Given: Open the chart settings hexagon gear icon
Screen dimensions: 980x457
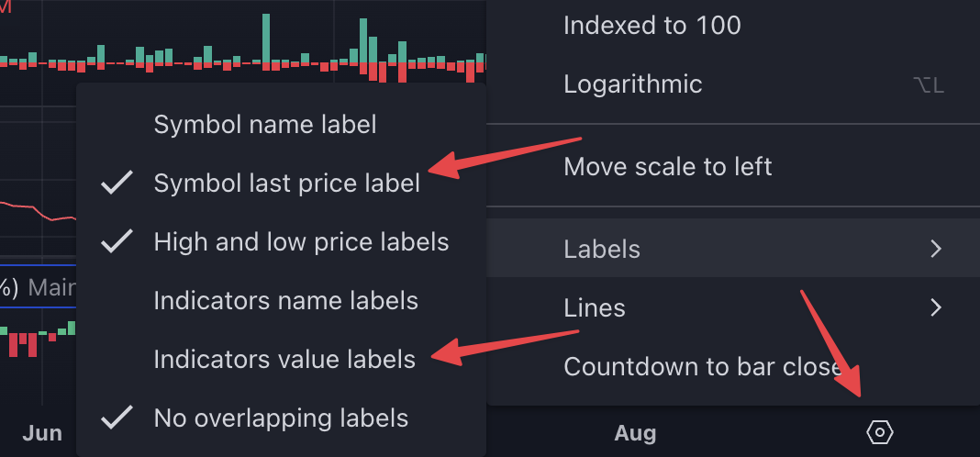Looking at the screenshot, I should tap(880, 432).
